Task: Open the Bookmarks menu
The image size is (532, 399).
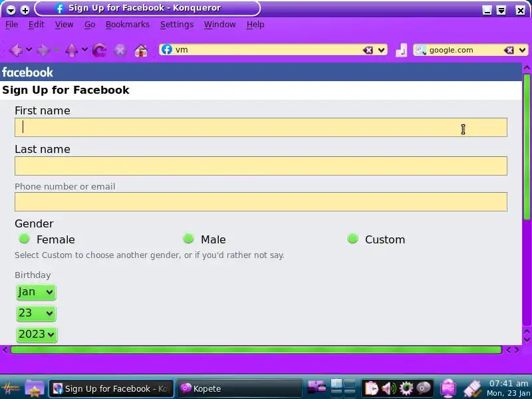Action: (x=128, y=25)
